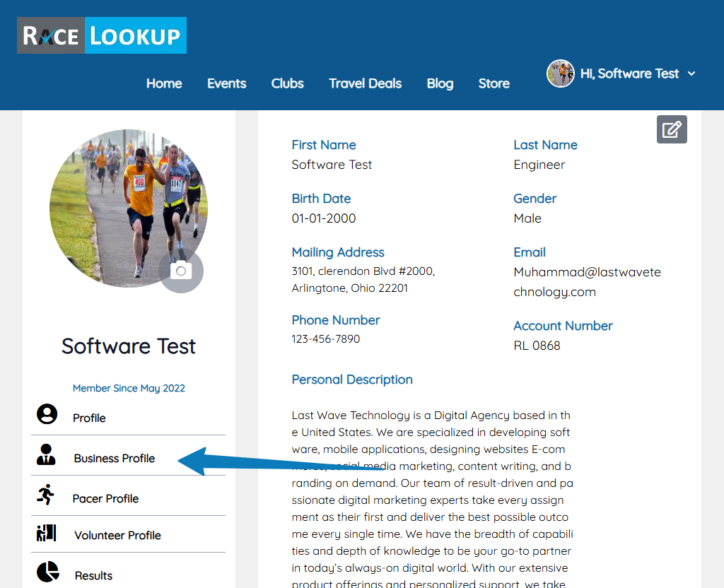The image size is (724, 588).
Task: Browse Travel Deals
Action: [365, 83]
